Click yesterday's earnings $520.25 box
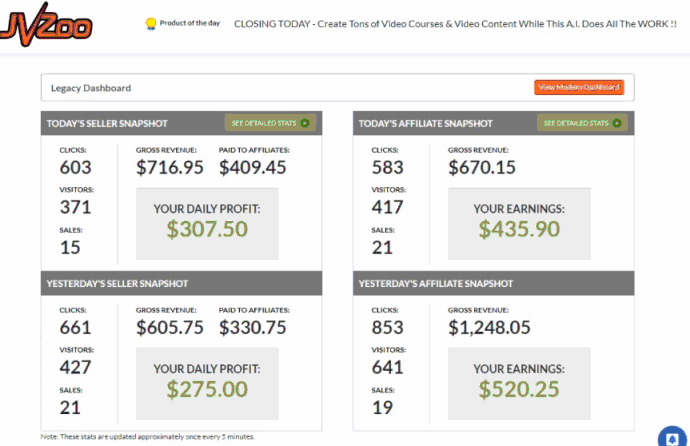The height and width of the screenshot is (446, 690). click(x=519, y=384)
